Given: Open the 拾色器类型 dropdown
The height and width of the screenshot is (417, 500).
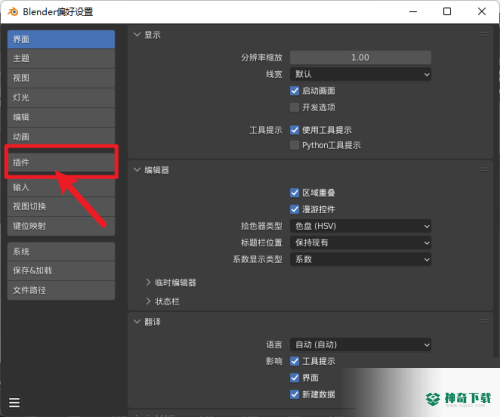Looking at the screenshot, I should [x=360, y=226].
